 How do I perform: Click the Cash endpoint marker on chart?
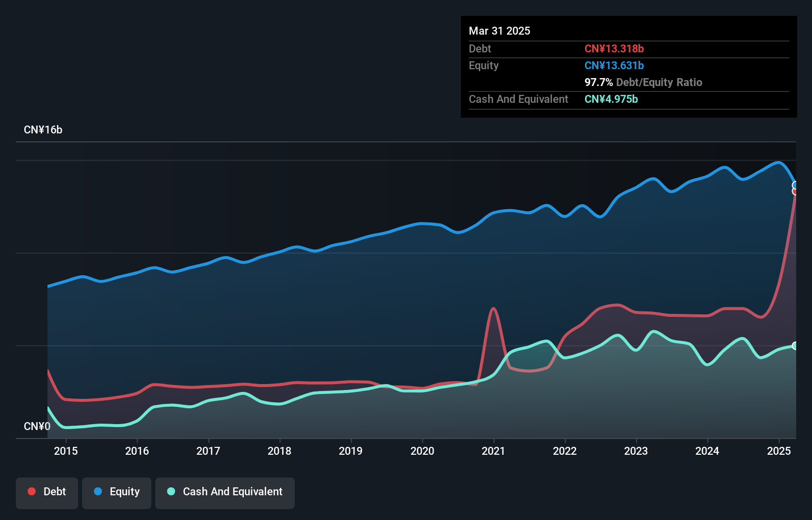coord(795,346)
